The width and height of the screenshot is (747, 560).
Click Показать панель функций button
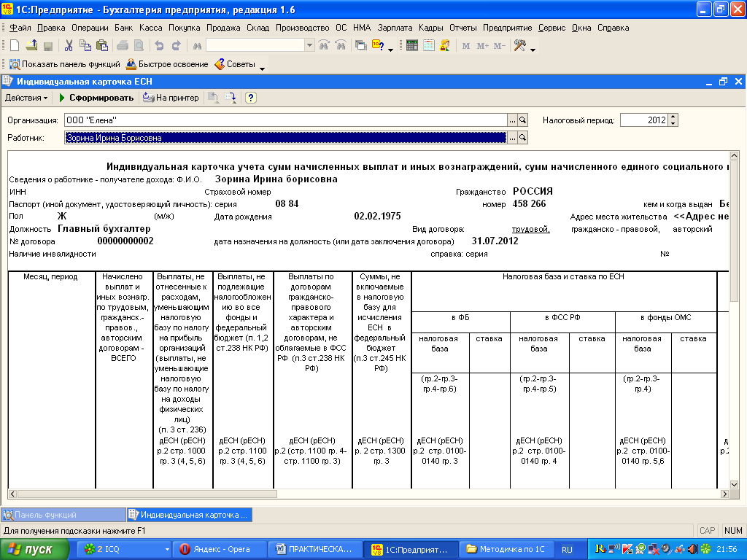(65, 64)
